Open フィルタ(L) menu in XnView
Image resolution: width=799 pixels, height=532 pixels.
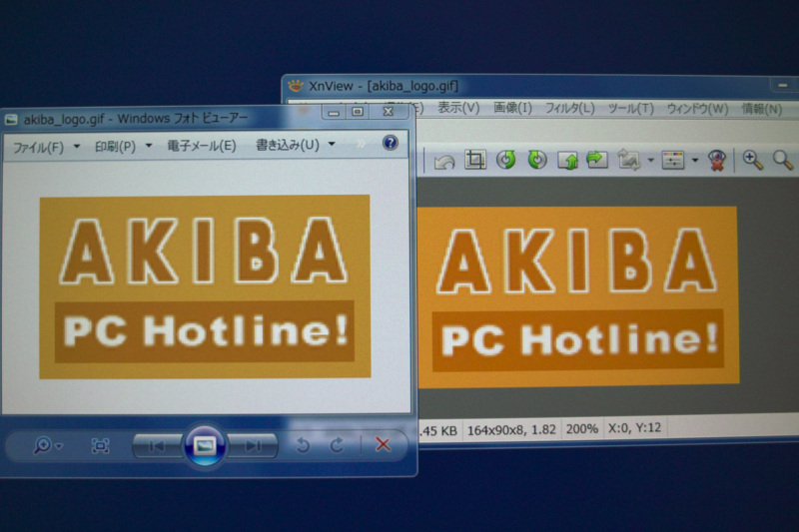pyautogui.click(x=570, y=109)
